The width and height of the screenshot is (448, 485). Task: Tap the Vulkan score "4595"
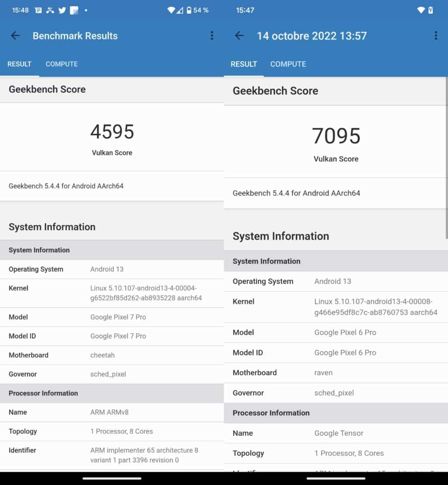pos(112,132)
